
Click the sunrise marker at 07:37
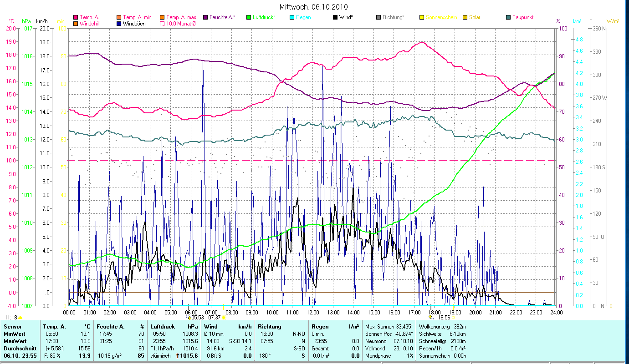click(x=223, y=317)
